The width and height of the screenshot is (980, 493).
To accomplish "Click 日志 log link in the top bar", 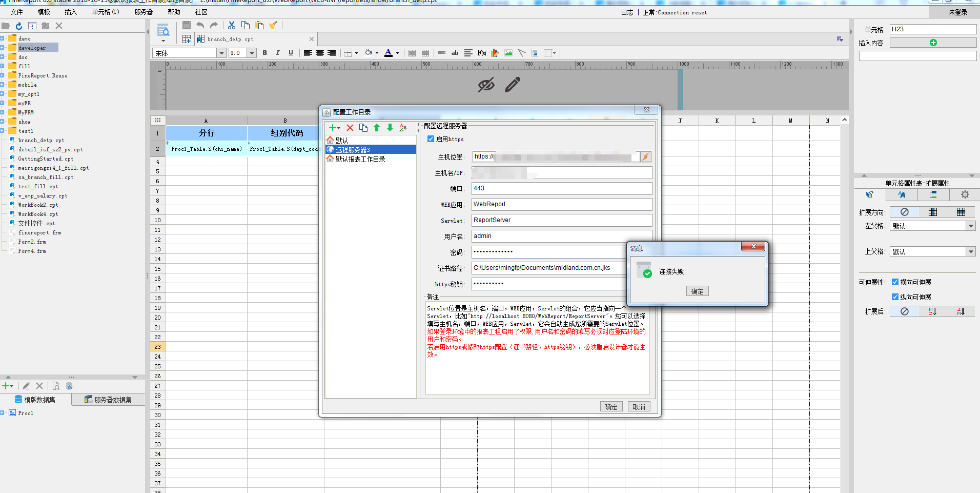I will pyautogui.click(x=627, y=12).
